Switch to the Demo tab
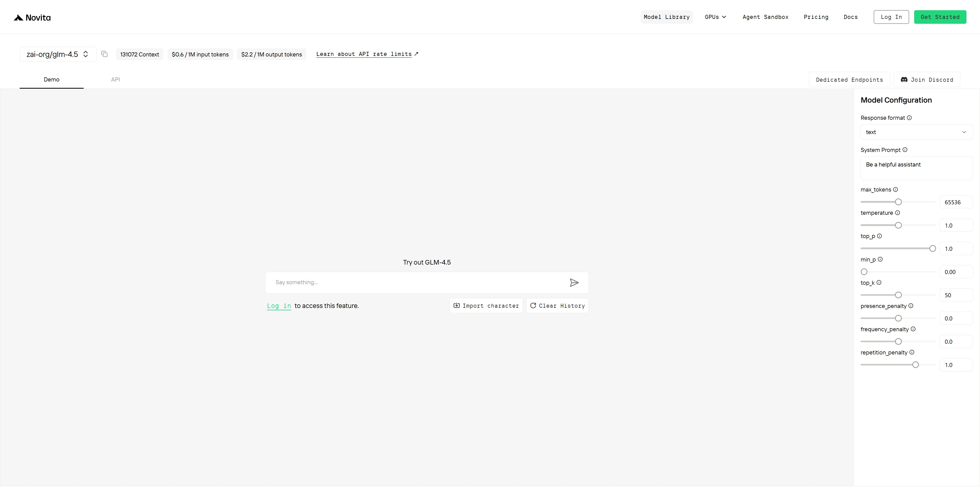The image size is (980, 487). 51,80
